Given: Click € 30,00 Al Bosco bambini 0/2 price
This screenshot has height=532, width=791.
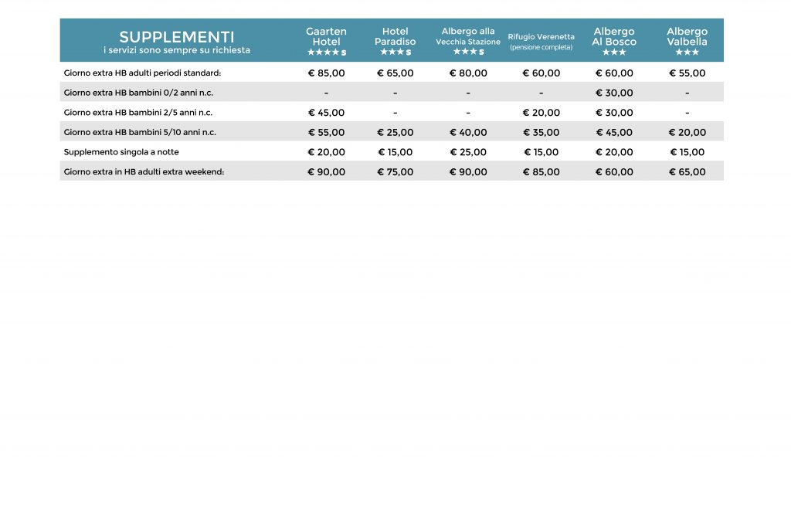Looking at the screenshot, I should 614,93.
